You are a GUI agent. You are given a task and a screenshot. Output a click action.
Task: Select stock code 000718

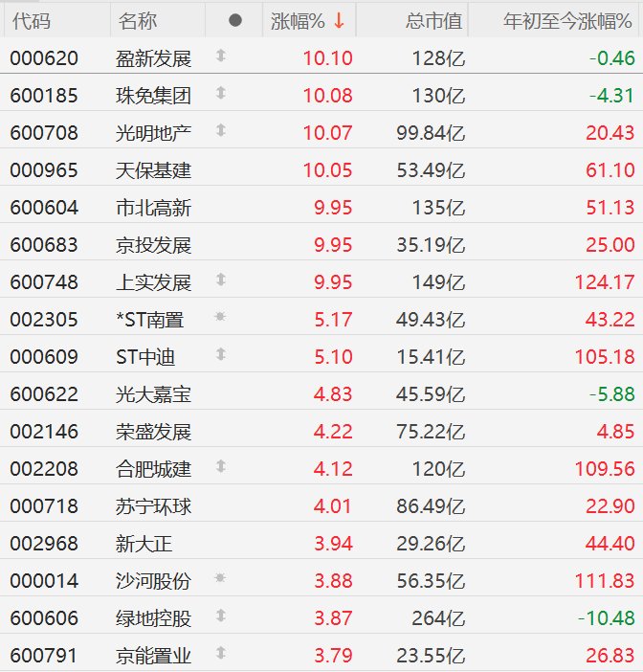[44, 506]
